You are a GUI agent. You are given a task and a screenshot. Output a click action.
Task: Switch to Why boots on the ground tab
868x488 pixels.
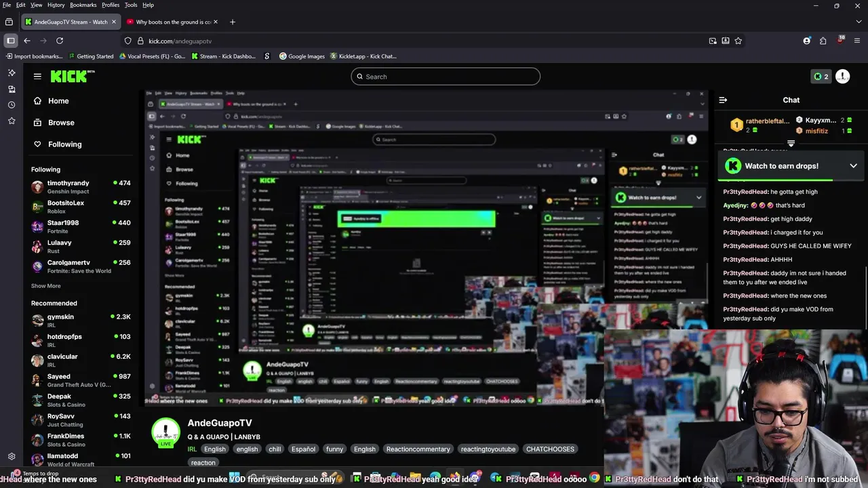[172, 22]
